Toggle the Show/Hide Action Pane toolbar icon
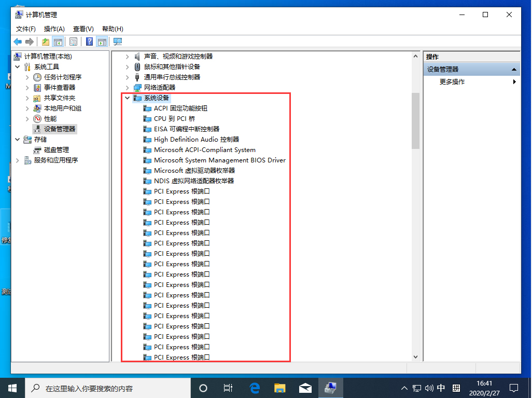532x398 pixels. (102, 42)
